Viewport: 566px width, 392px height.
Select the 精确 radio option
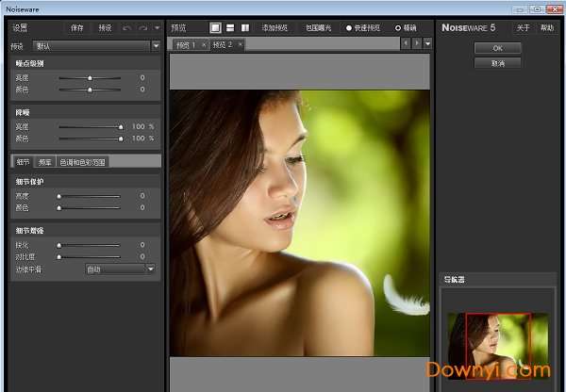(x=397, y=28)
